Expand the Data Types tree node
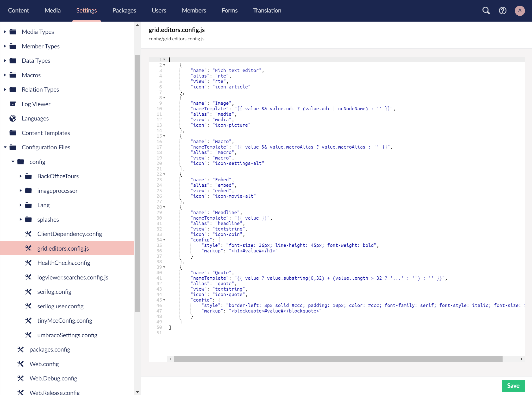The width and height of the screenshot is (532, 395). tap(5, 61)
